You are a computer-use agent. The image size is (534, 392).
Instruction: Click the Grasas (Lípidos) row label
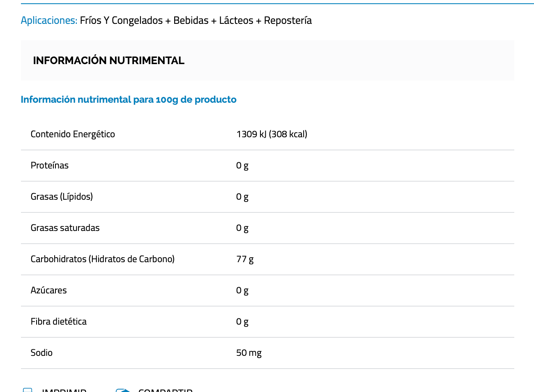point(62,197)
